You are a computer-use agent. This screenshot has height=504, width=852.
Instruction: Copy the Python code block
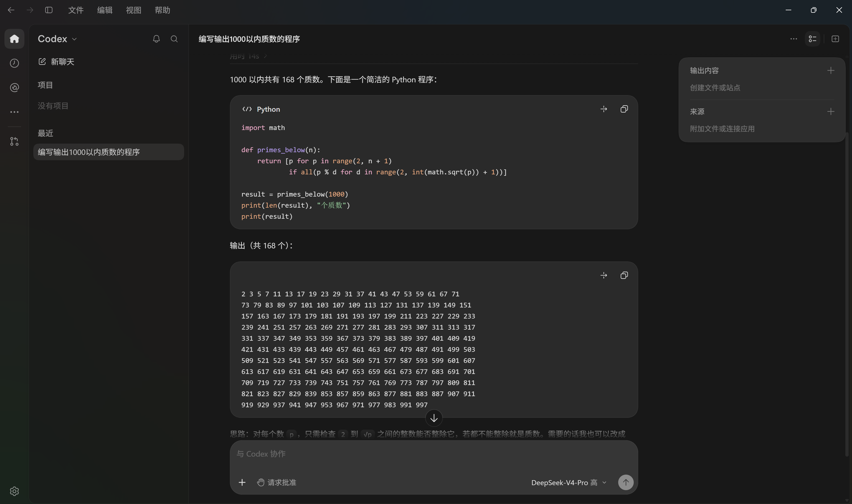624,109
